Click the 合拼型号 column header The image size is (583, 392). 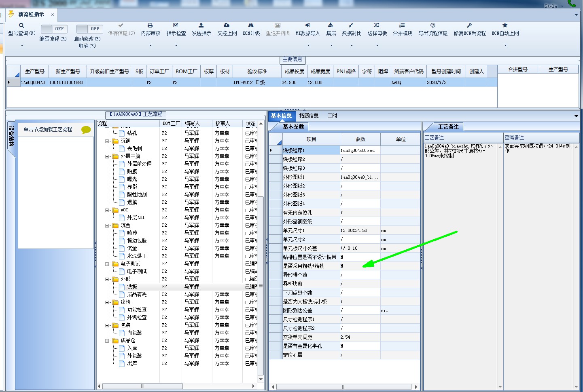[518, 70]
